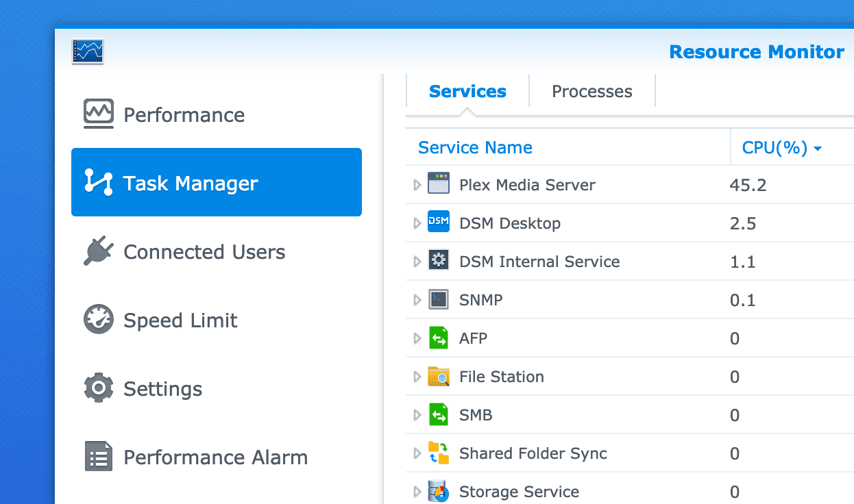Open the Speed Limit section
This screenshot has height=504, width=854.
point(217,320)
